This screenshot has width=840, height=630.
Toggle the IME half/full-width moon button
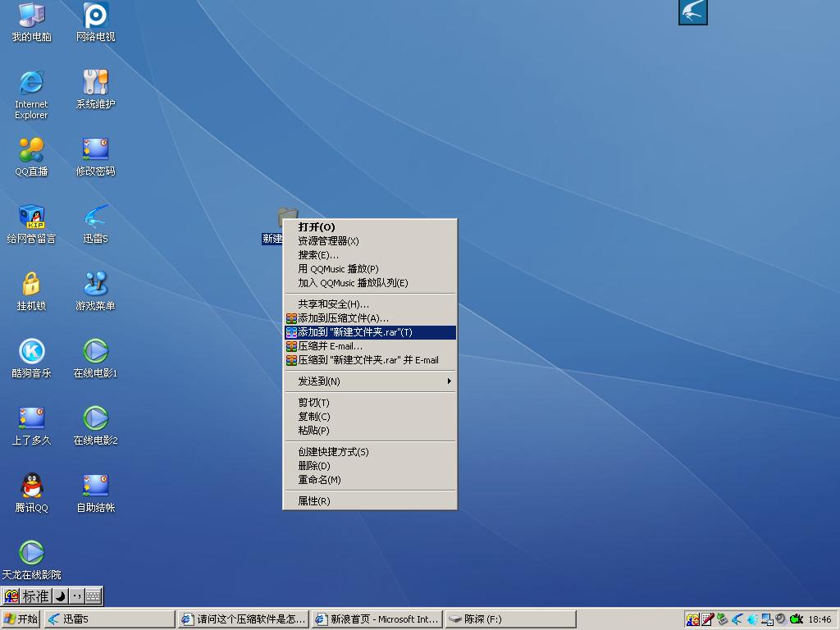pos(61,596)
